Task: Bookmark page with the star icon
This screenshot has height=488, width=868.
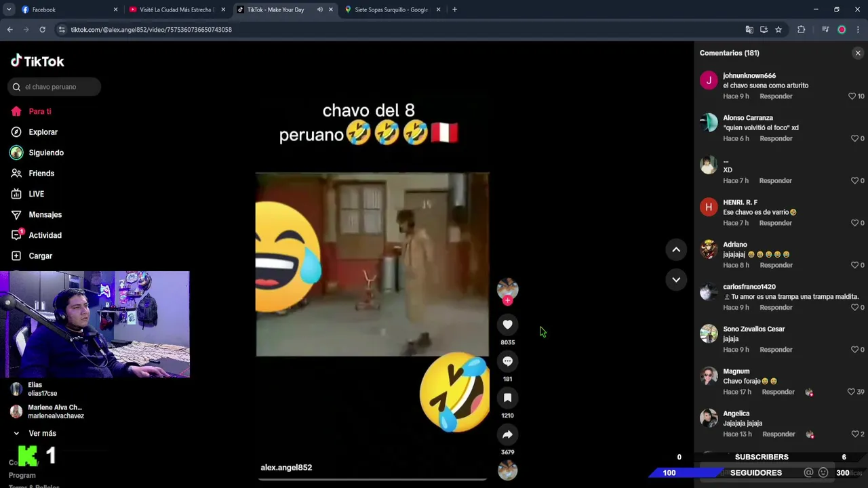Action: [x=778, y=30]
